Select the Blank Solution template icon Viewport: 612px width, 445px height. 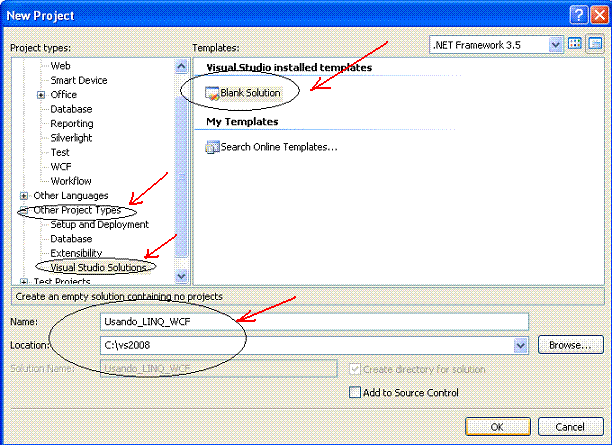click(x=212, y=93)
